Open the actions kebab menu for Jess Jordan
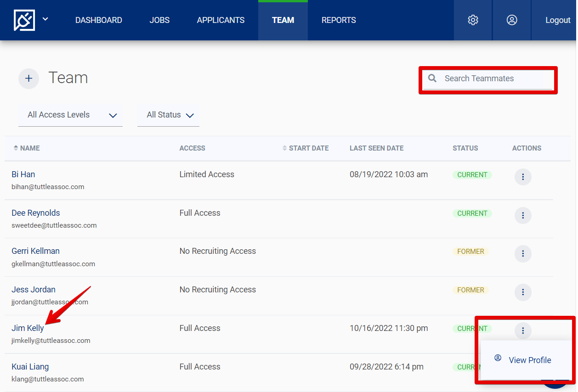The height and width of the screenshot is (392, 578). 523,292
